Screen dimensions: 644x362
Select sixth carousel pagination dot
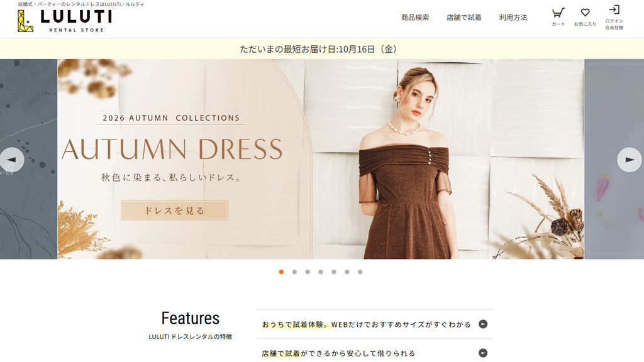(347, 271)
